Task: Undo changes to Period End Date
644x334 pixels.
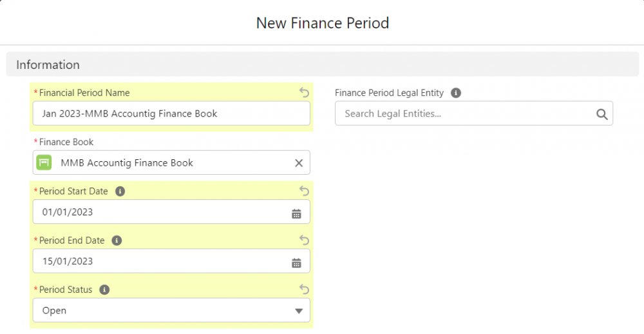Action: pos(304,240)
